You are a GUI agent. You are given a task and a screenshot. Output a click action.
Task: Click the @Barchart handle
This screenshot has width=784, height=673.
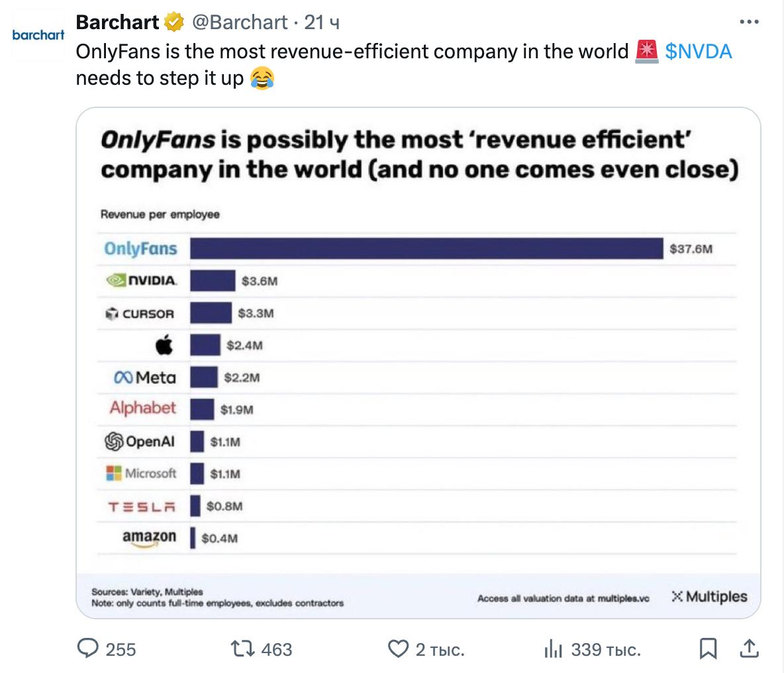coord(240,23)
